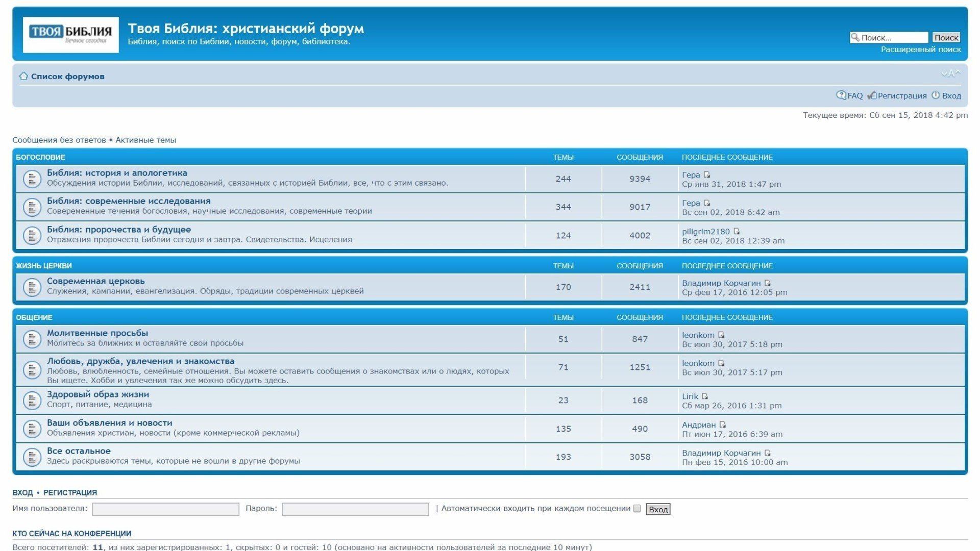Open the ЖИЗНЬ ЦЕРКВИ category header

pyautogui.click(x=44, y=266)
